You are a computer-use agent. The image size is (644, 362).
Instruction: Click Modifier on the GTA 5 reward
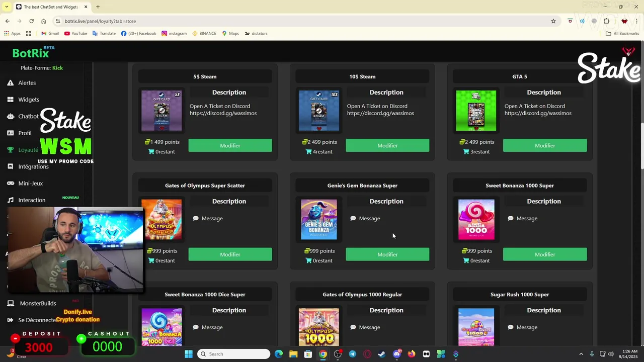[x=545, y=145]
